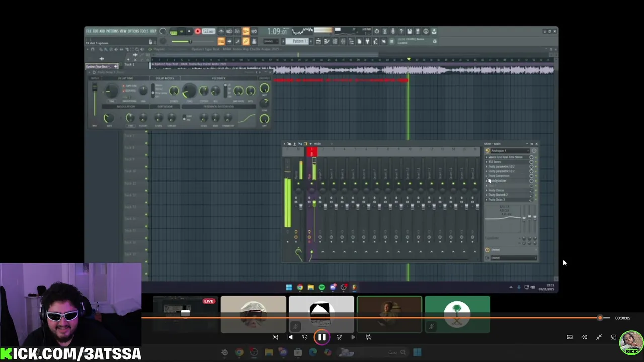644x362 pixels.
Task: Click the View browser icon
Action: click(351, 41)
